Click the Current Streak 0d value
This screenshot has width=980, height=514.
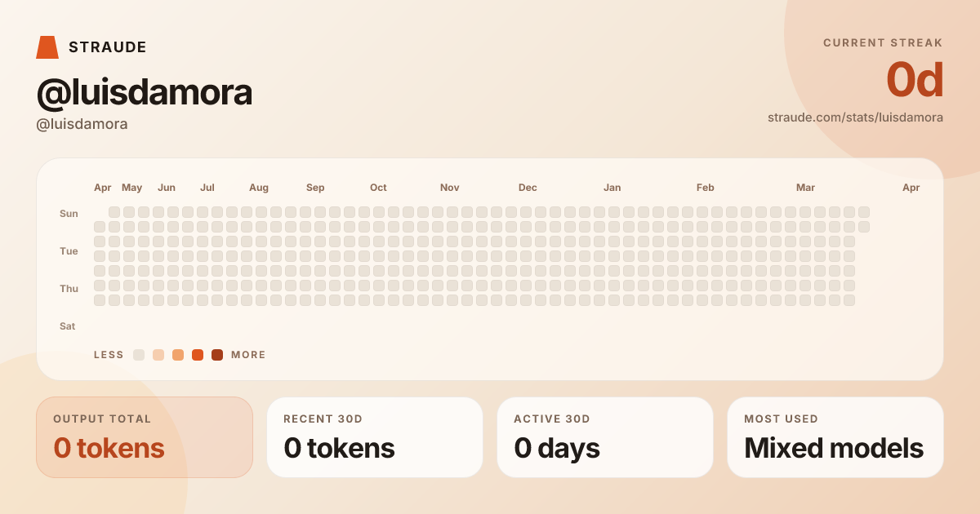click(x=915, y=80)
